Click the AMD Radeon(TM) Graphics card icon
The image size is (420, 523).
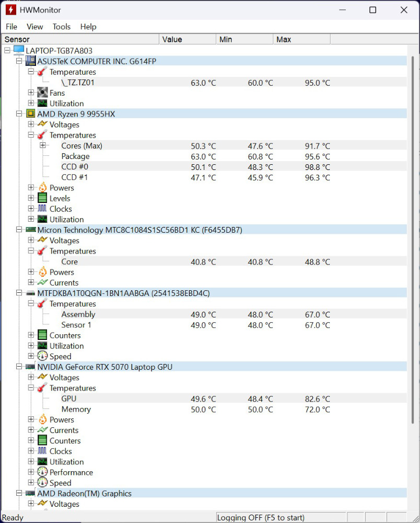coord(31,493)
